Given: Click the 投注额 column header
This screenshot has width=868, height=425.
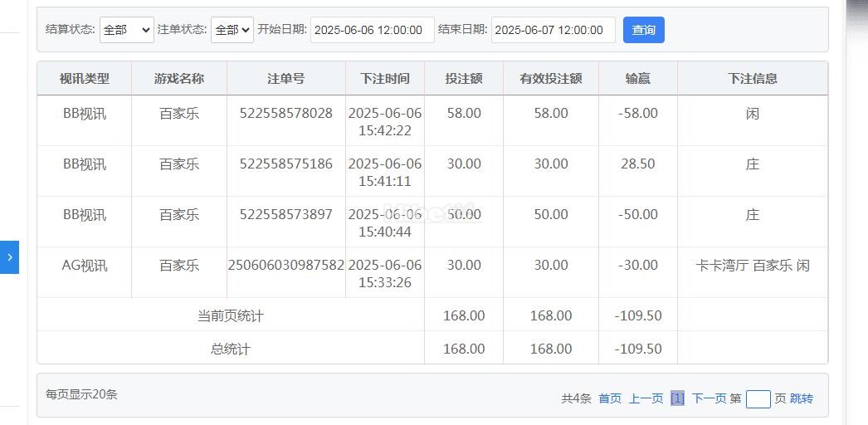Looking at the screenshot, I should [x=463, y=79].
